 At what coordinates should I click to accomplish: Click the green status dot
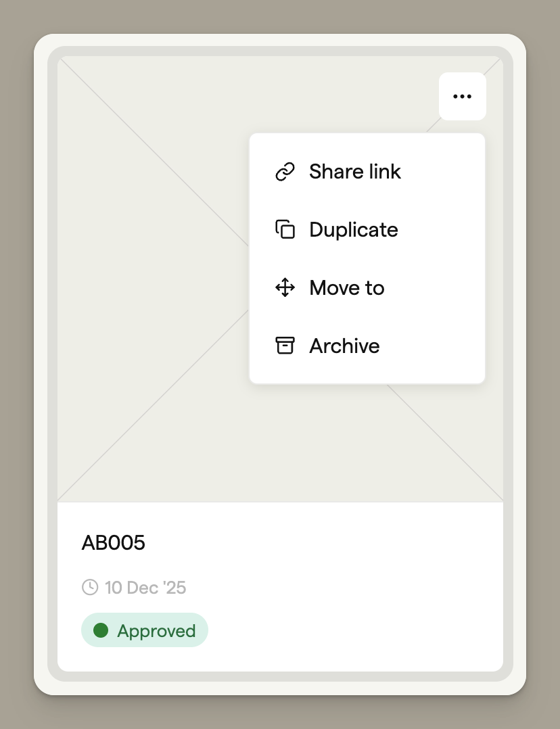tap(101, 631)
